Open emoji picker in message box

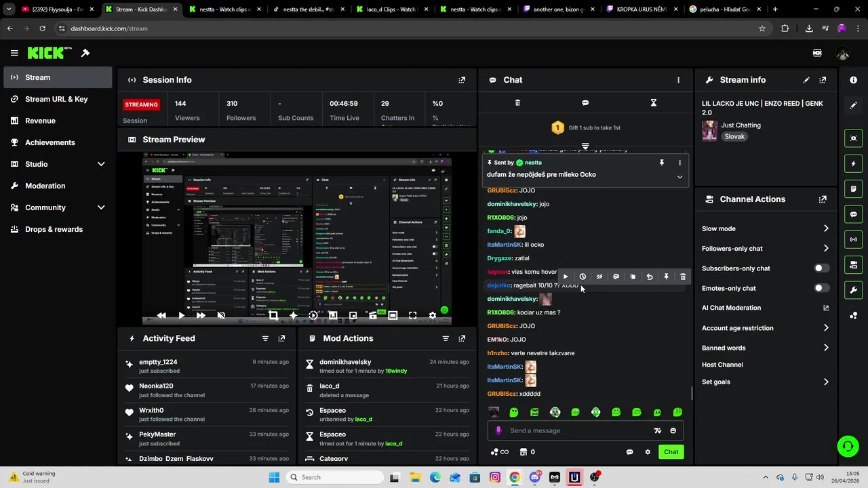(673, 430)
